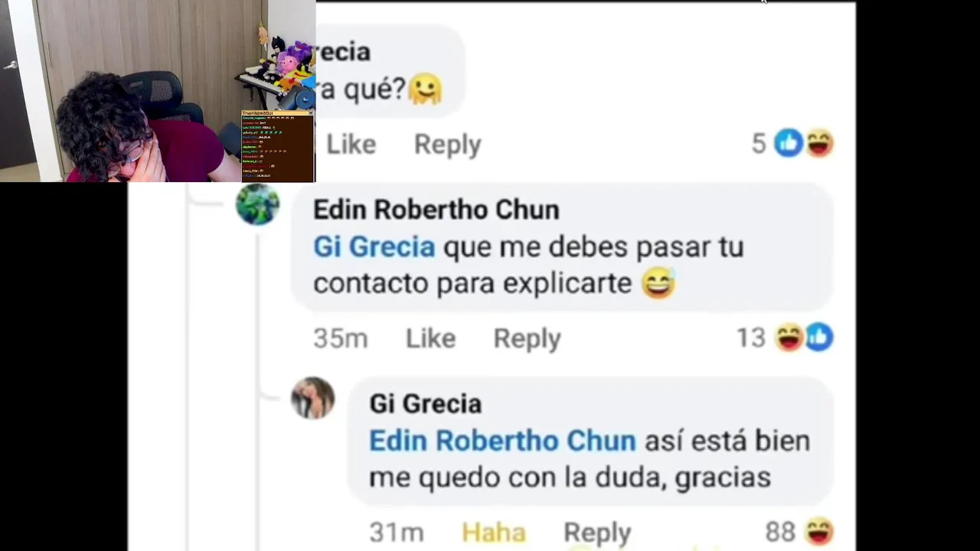Open the Edin Robertho Chun commenter name
Viewport: 980px width, 551px height.
436,210
